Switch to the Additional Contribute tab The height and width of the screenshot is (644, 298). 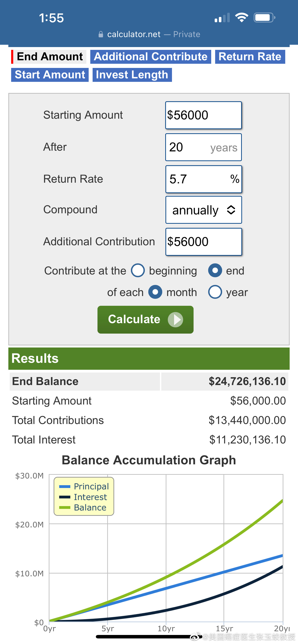click(x=151, y=57)
